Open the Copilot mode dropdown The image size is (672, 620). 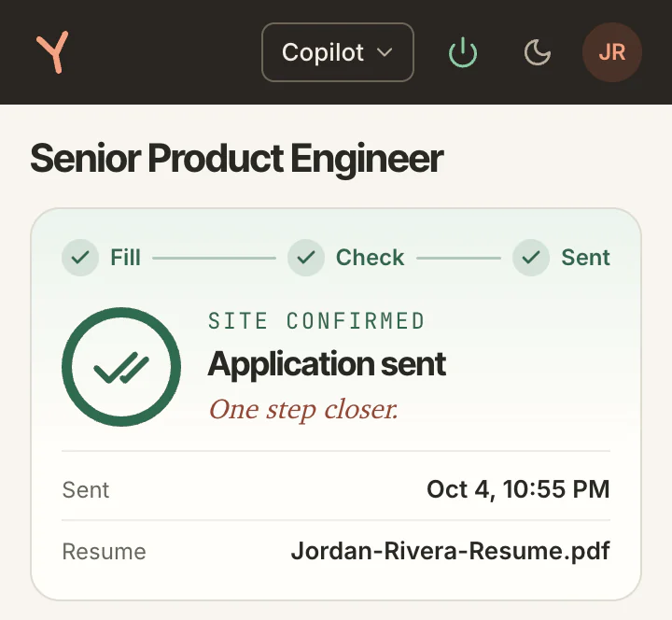pyautogui.click(x=338, y=52)
